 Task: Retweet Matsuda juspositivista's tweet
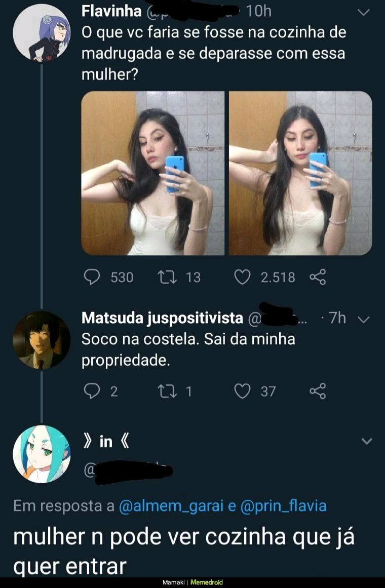click(167, 391)
